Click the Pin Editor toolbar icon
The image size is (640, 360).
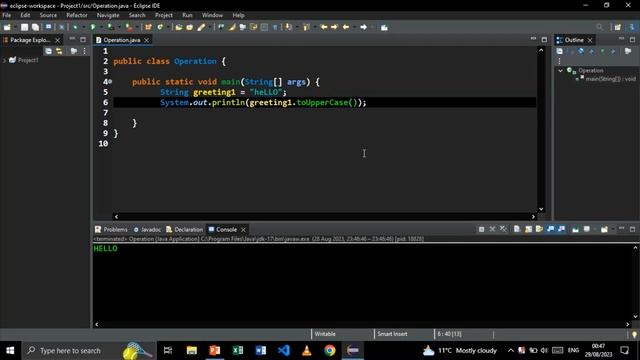coord(384,27)
